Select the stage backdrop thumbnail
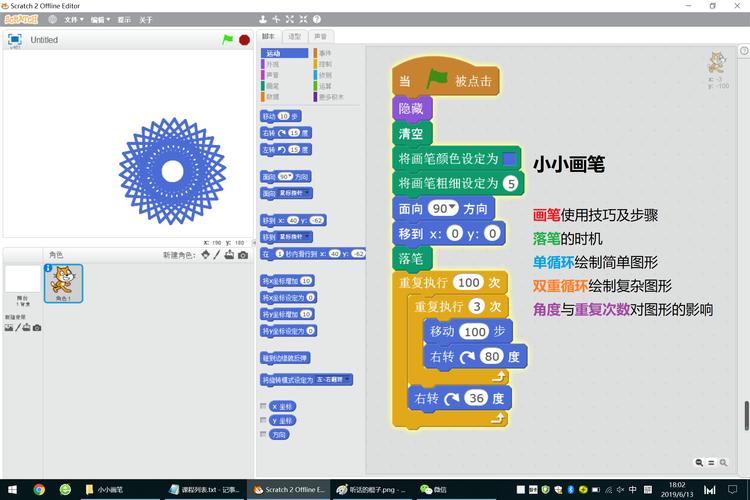 coord(22,279)
